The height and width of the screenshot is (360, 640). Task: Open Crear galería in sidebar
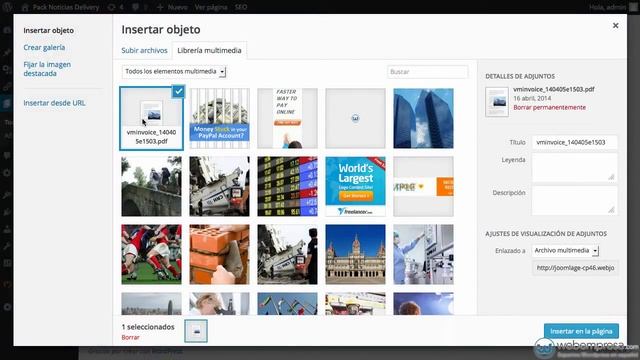[x=44, y=47]
